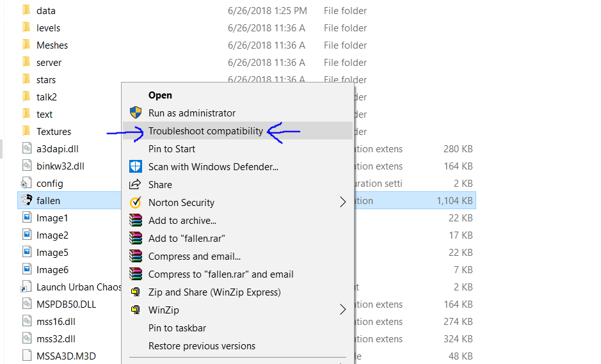
Task: Select the mss32.dll file
Action: (x=56, y=338)
